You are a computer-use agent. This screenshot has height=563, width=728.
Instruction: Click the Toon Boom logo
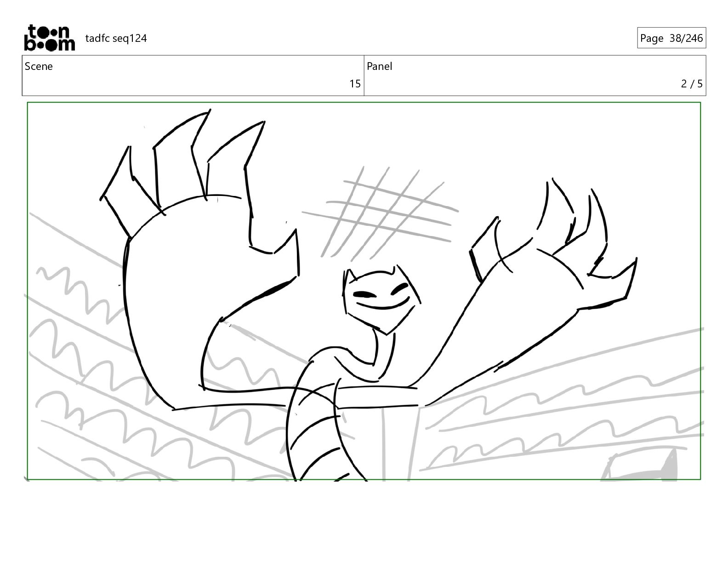49,38
